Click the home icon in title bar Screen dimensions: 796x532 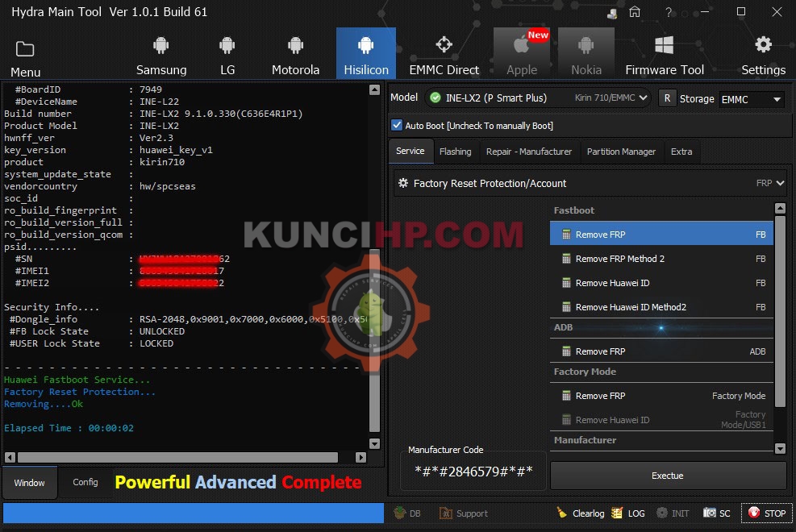click(635, 11)
